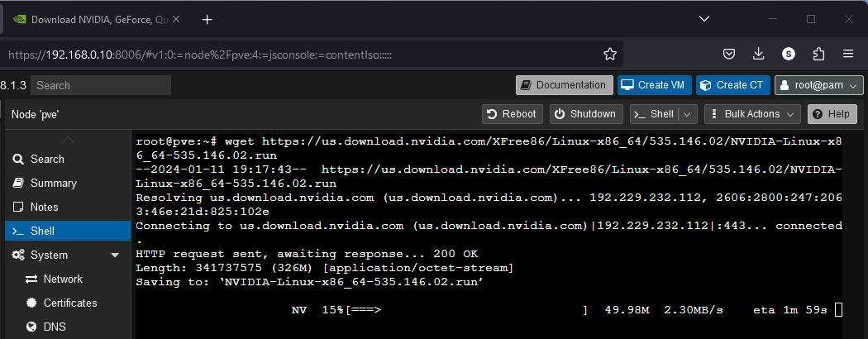
Task: Close the Download NVIDIA browser tab
Action: coord(176,19)
